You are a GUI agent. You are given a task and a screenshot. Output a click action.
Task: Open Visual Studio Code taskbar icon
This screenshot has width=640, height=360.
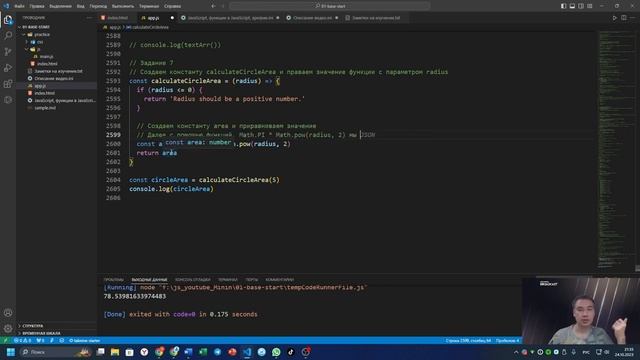click(247, 352)
